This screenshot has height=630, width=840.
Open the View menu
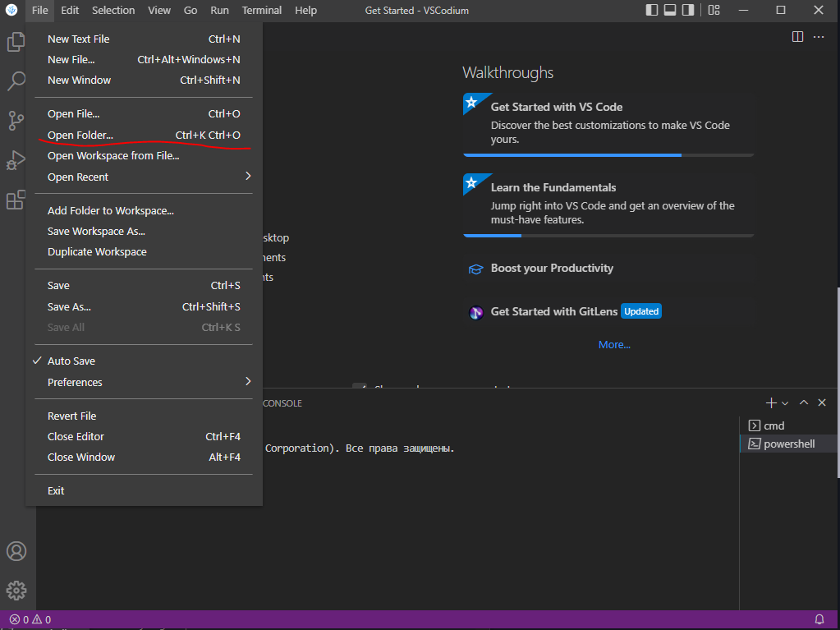(159, 10)
